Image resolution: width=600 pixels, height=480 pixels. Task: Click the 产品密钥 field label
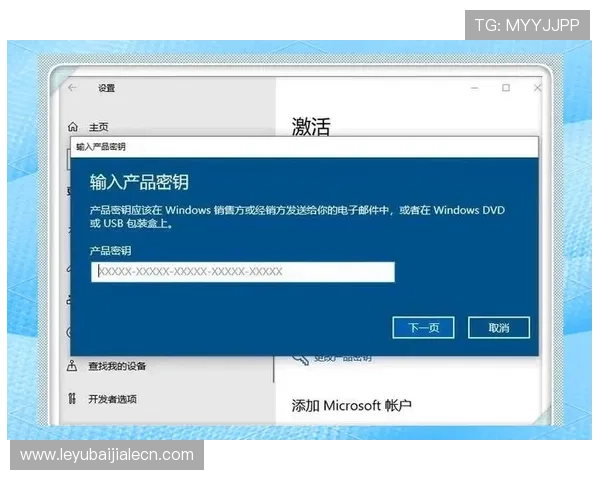click(110, 251)
